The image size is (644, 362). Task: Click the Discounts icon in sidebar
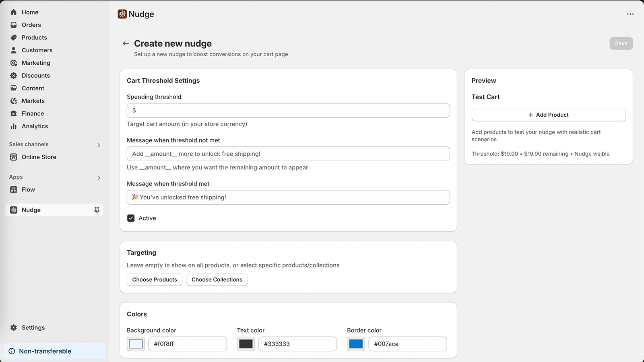click(14, 76)
